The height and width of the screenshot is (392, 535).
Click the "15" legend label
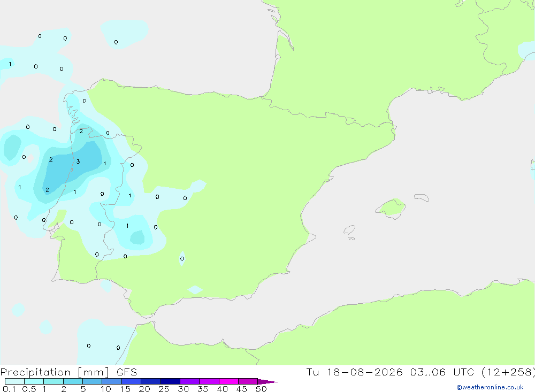(x=125, y=389)
